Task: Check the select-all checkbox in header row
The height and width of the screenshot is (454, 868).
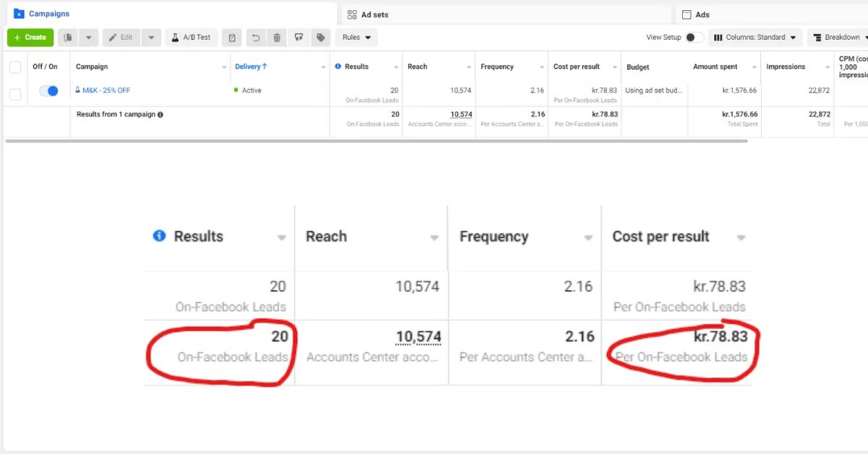Action: click(x=15, y=67)
